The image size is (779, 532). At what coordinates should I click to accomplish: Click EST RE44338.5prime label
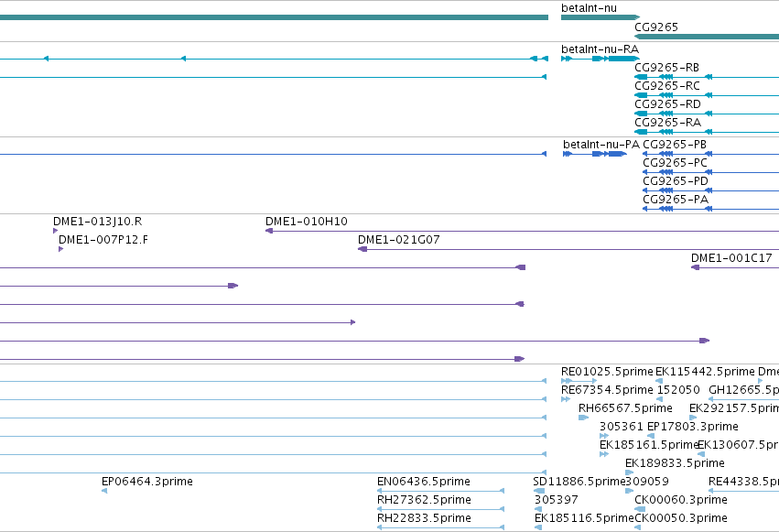click(743, 482)
